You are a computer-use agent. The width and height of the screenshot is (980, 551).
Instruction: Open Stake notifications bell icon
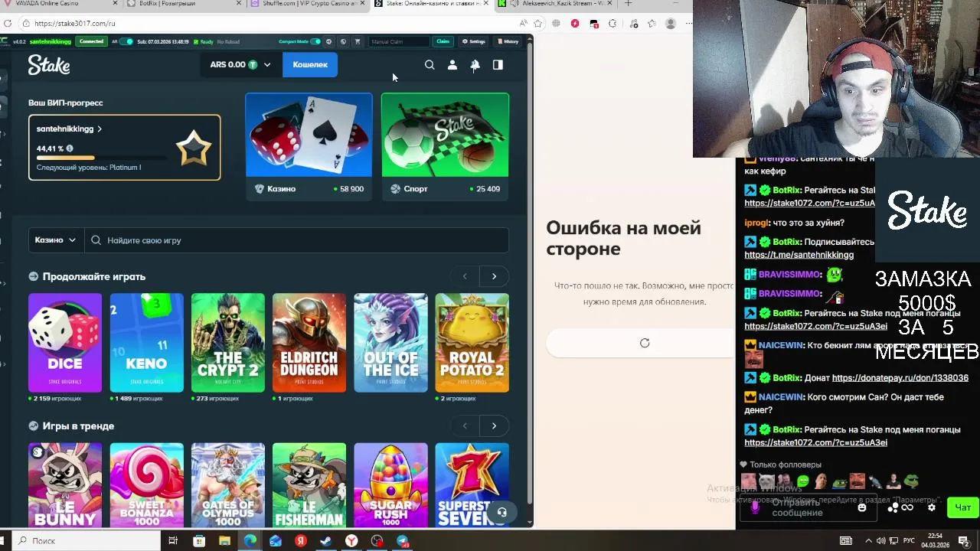pyautogui.click(x=475, y=65)
